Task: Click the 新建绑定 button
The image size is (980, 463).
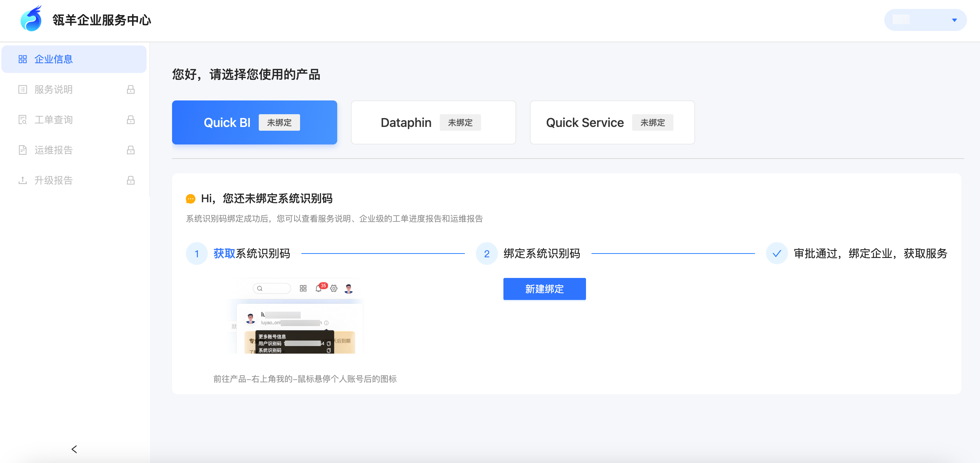Action: tap(544, 289)
